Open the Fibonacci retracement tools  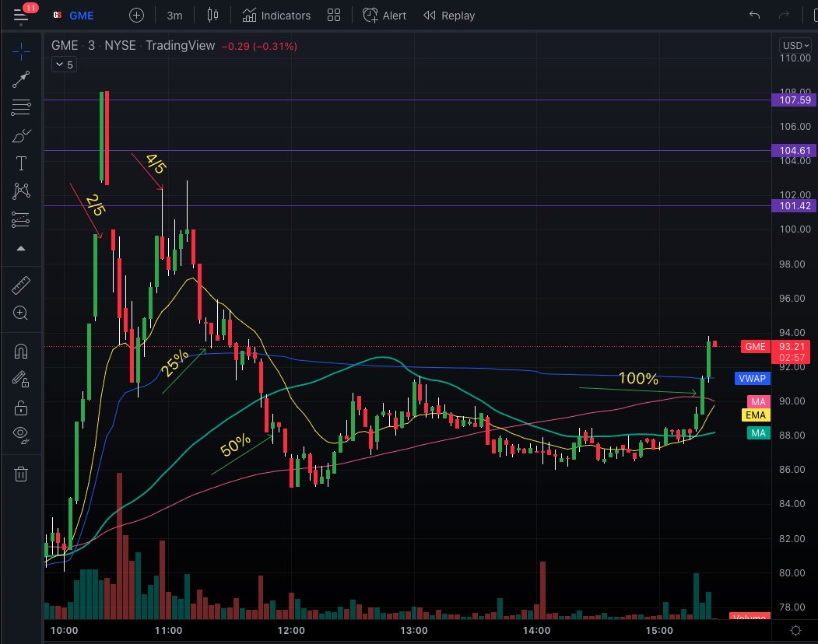[x=21, y=107]
